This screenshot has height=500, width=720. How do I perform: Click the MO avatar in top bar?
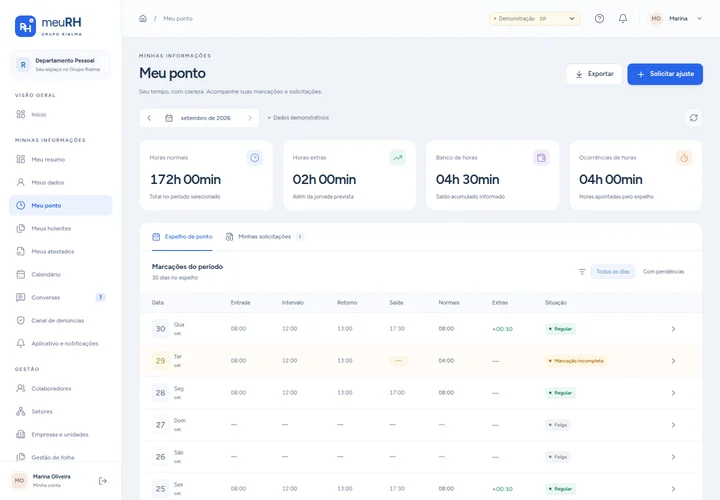coord(656,19)
